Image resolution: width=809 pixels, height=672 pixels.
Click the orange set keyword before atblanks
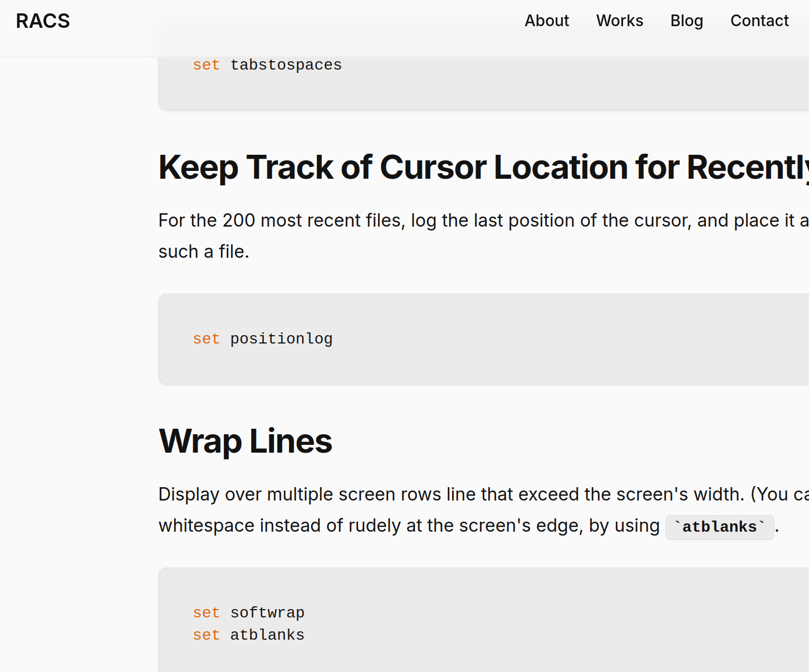(x=206, y=635)
